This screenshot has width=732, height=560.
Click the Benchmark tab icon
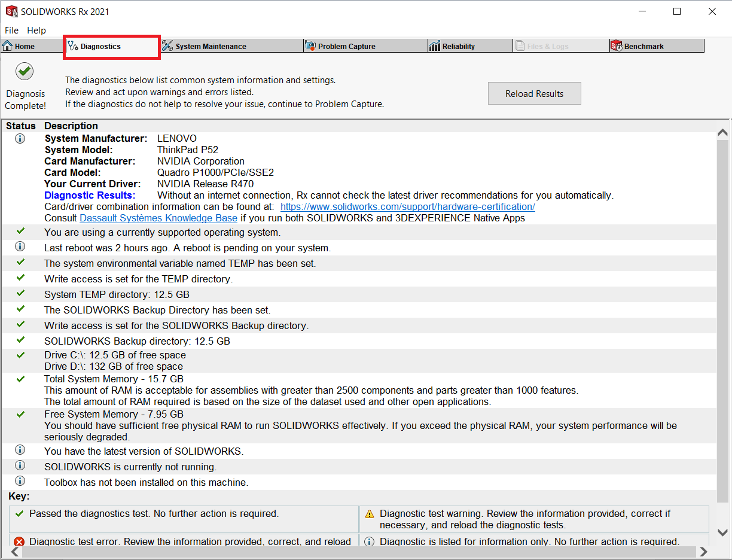coord(617,46)
